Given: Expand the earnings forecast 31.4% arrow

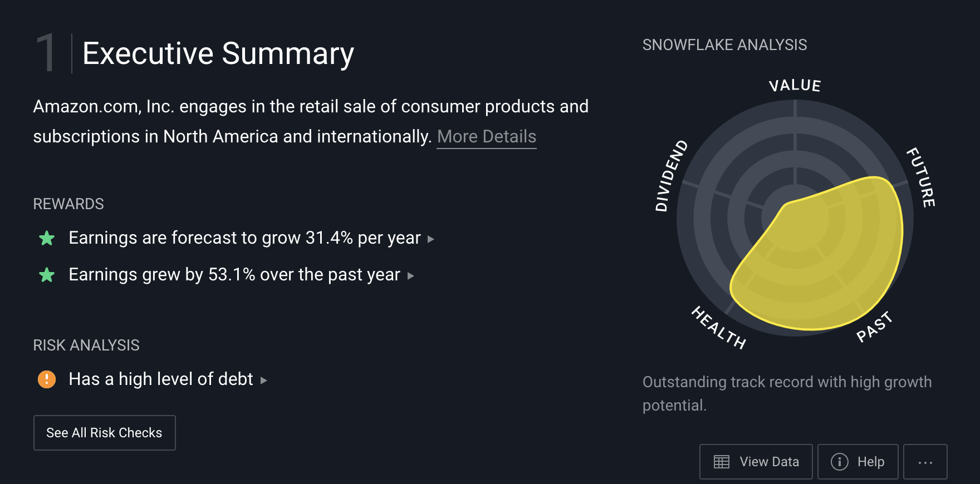Looking at the screenshot, I should coord(430,239).
